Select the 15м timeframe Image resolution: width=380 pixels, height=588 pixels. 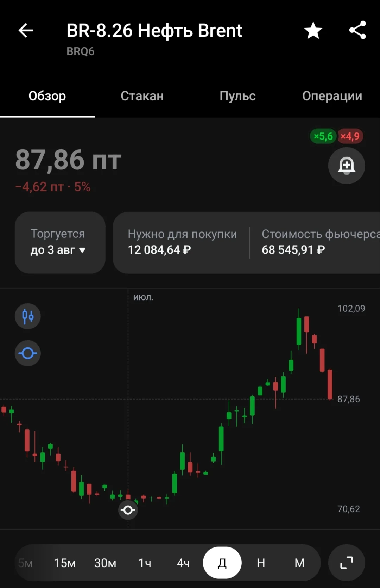[x=65, y=563]
